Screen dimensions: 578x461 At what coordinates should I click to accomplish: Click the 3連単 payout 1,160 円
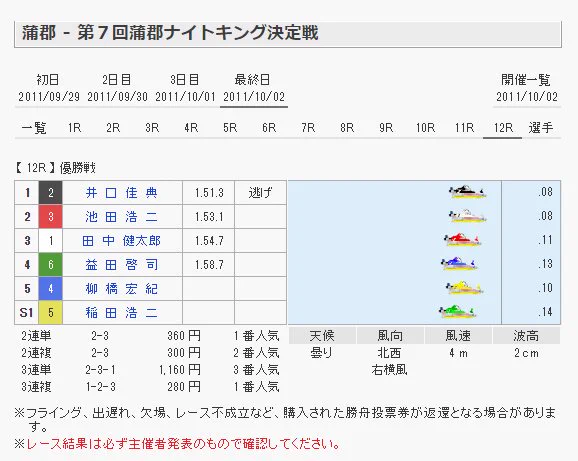180,370
